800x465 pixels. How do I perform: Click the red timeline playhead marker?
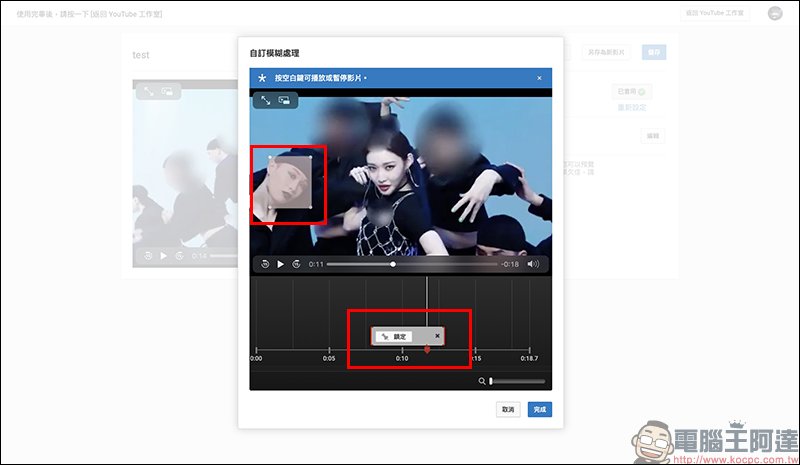click(427, 349)
